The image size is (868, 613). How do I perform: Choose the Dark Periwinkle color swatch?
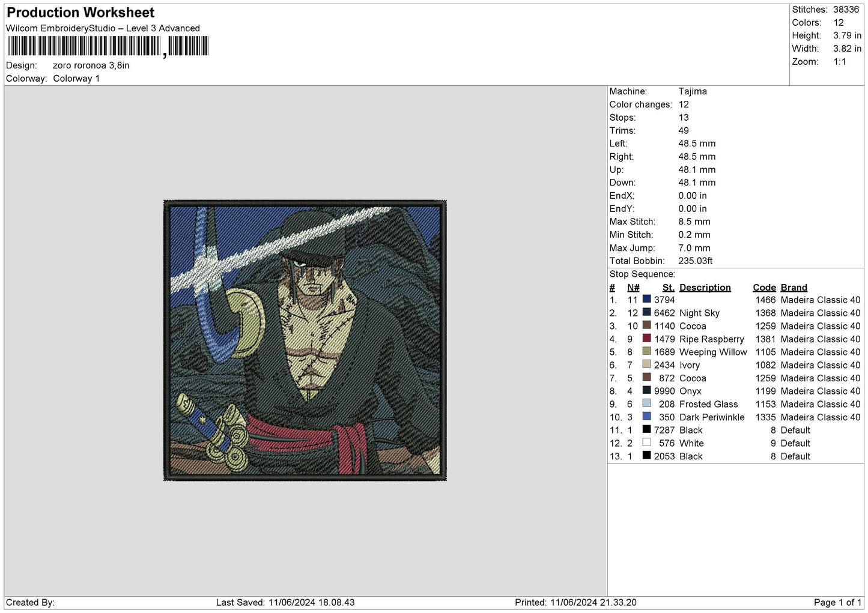(x=646, y=417)
